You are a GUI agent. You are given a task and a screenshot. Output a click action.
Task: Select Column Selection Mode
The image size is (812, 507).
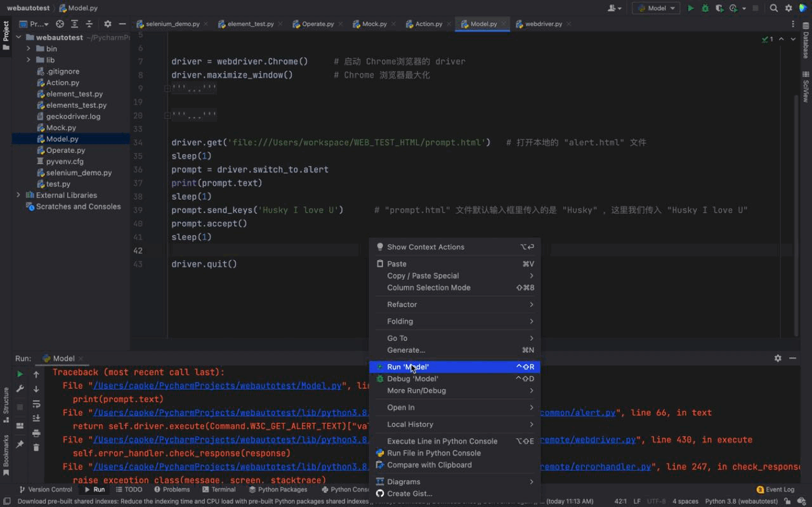454,287
